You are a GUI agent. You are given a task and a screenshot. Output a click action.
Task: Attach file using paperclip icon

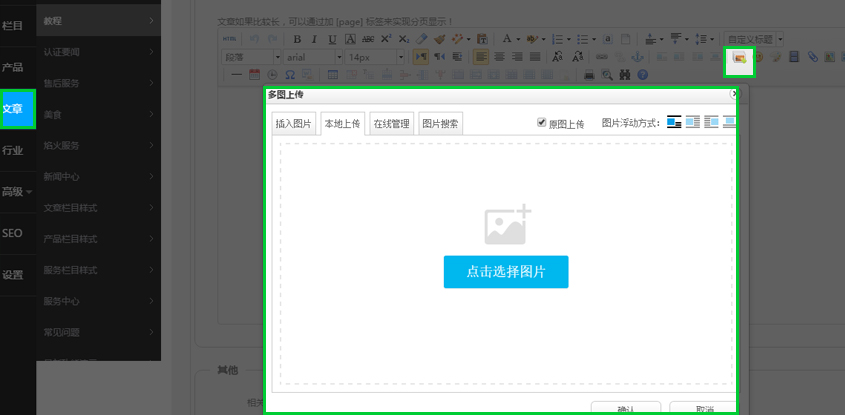[x=813, y=57]
